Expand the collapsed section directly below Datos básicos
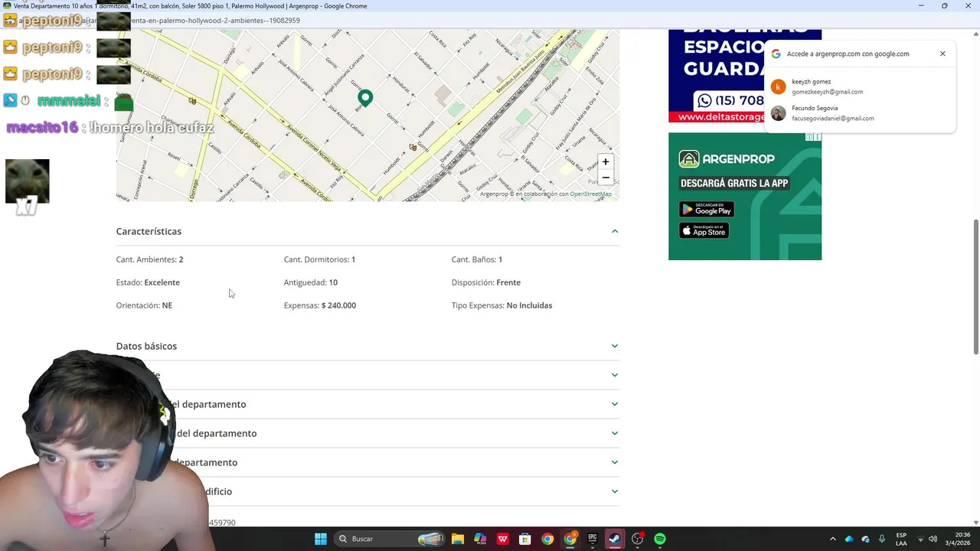The height and width of the screenshot is (551, 980). click(367, 375)
